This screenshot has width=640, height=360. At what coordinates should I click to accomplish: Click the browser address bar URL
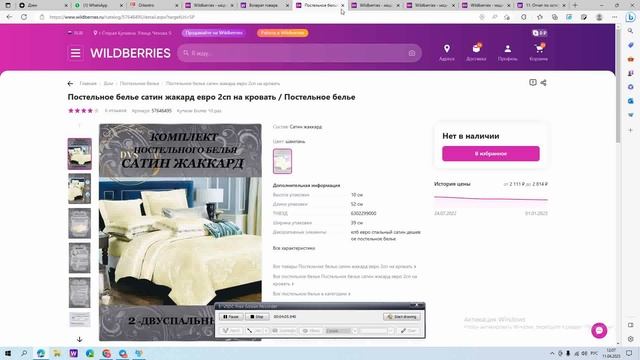[x=122, y=17]
